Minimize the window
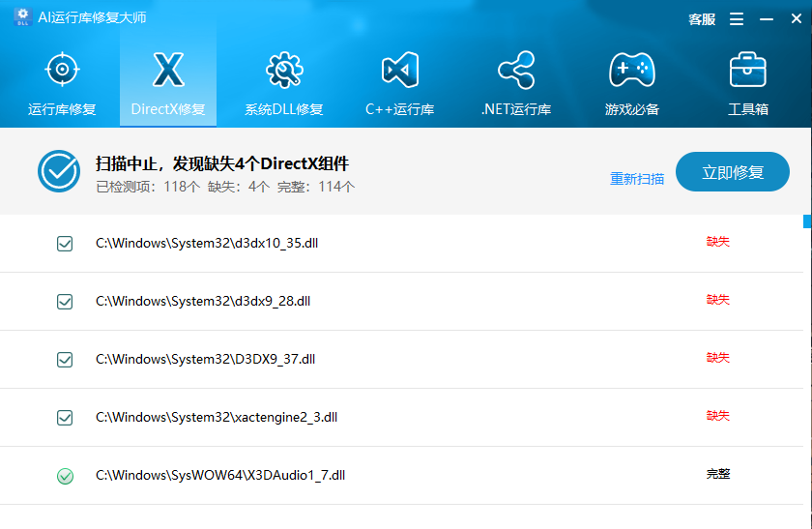The width and height of the screenshot is (812, 529). 767,19
